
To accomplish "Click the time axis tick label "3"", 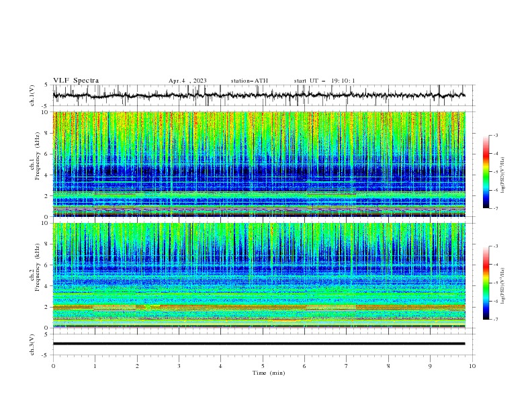I will point(179,366).
